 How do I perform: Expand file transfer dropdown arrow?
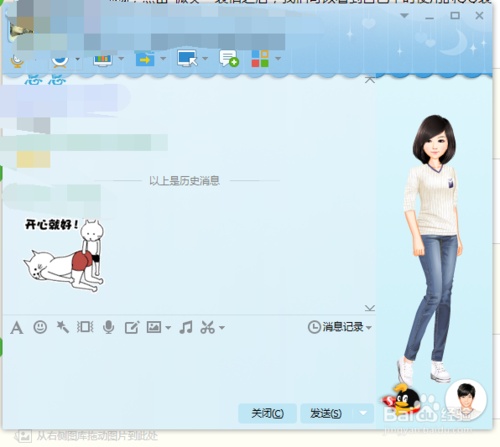pos(163,58)
